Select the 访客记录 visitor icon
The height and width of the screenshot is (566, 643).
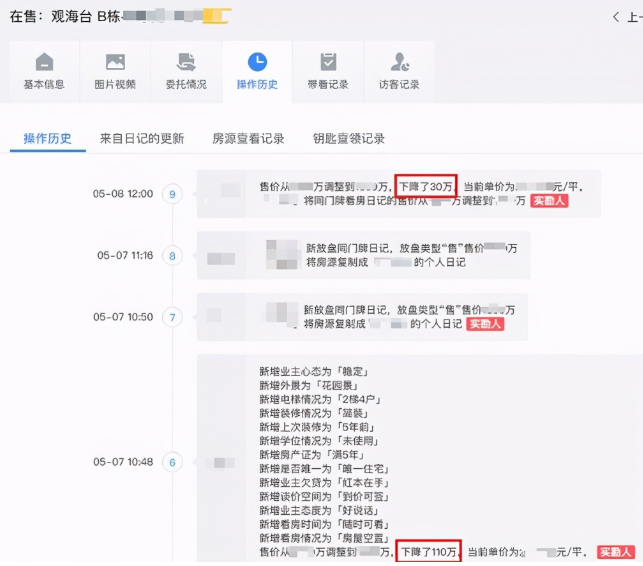(x=399, y=62)
